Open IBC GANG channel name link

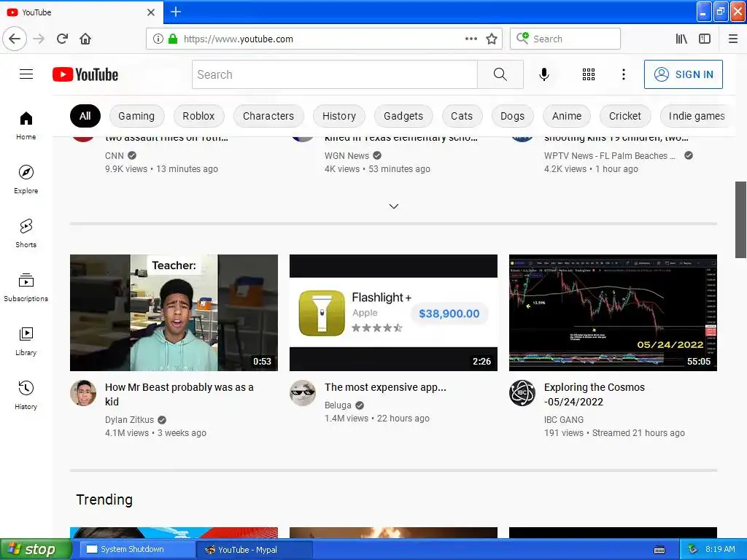564,419
